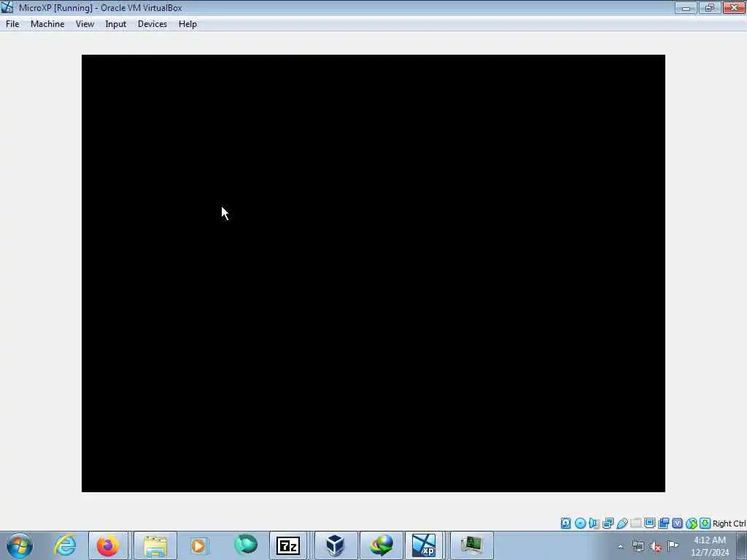Open the Machine menu
This screenshot has height=560, width=747.
click(47, 24)
